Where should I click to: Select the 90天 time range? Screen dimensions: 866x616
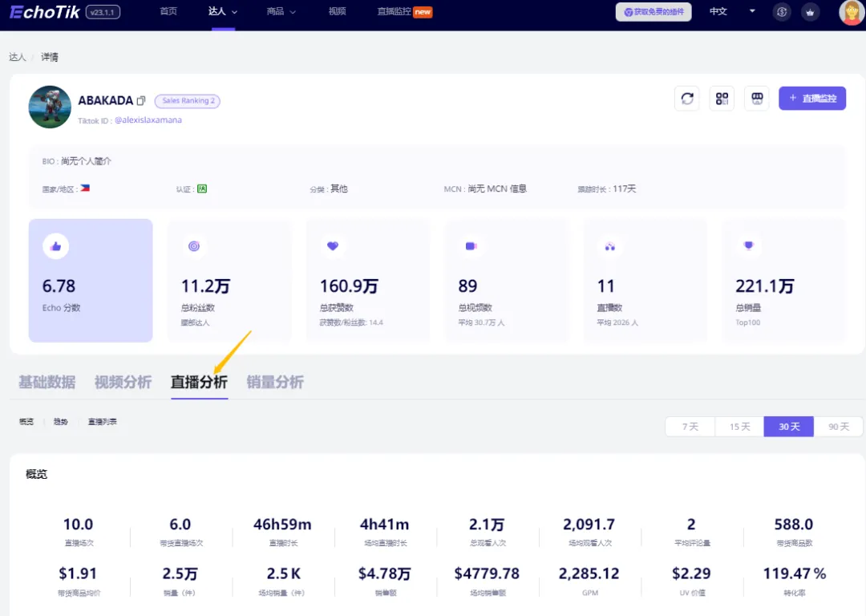pyautogui.click(x=839, y=427)
